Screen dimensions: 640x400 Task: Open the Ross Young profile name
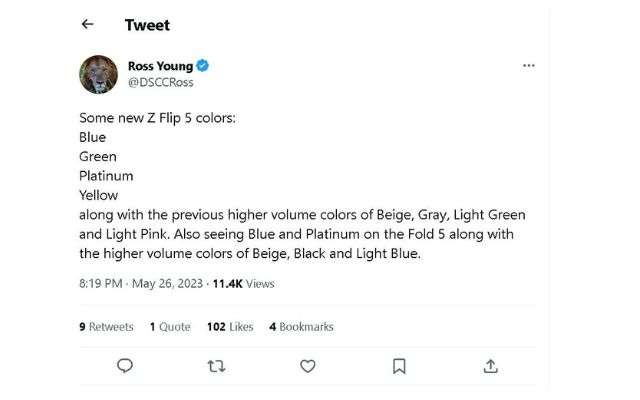tap(160, 66)
